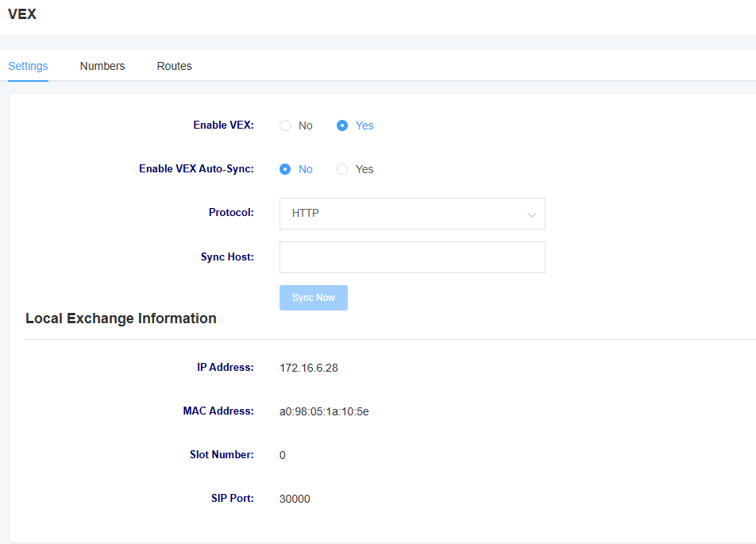Click the Enable VEX: field label
The image size is (756, 544).
tap(223, 125)
